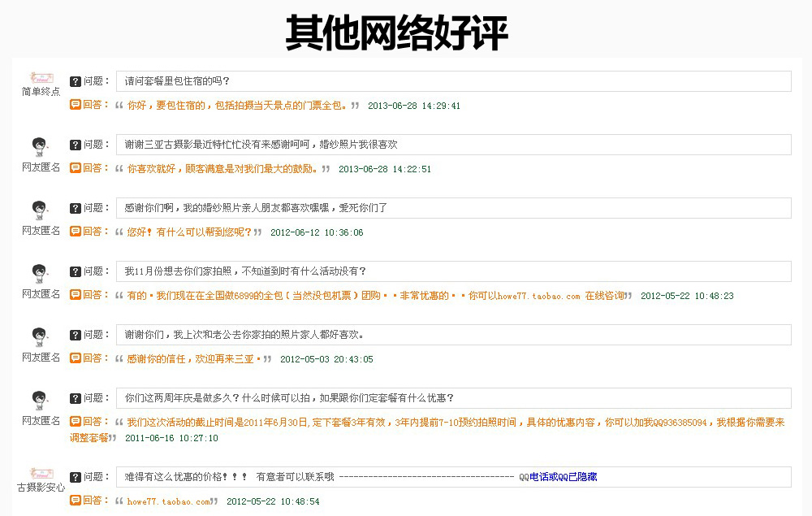Viewport: 812px width, 516px height.
Task: Click the timestamp 2013-06-28 14:29:41
Action: (414, 106)
